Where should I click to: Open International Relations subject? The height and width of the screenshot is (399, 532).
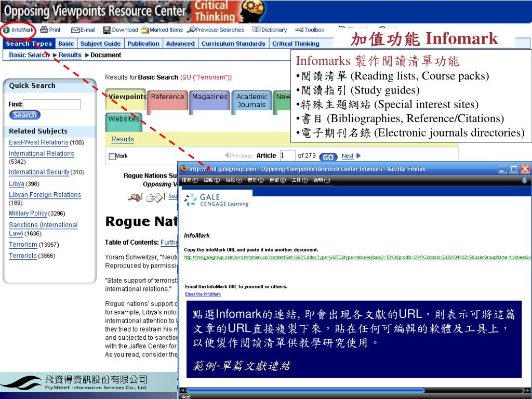tap(42, 154)
